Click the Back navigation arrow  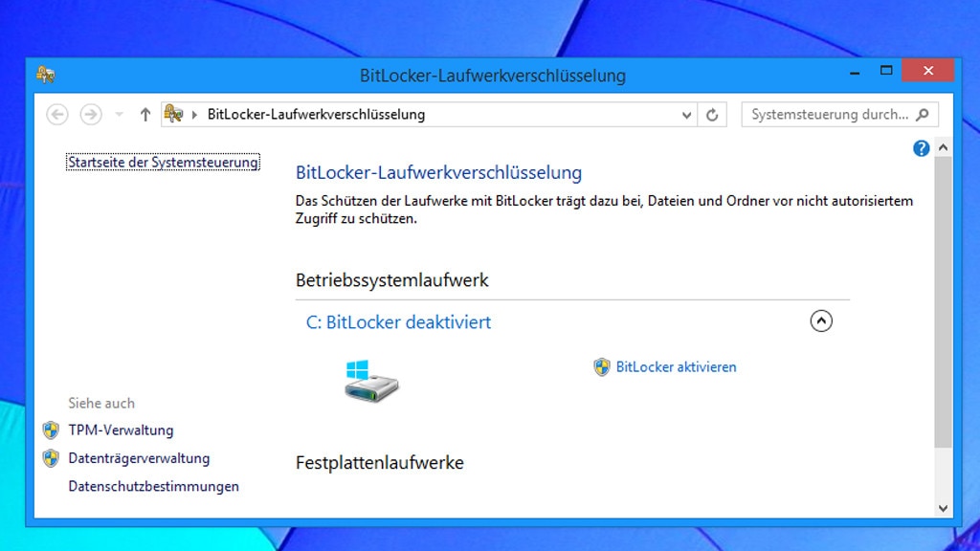coord(57,115)
